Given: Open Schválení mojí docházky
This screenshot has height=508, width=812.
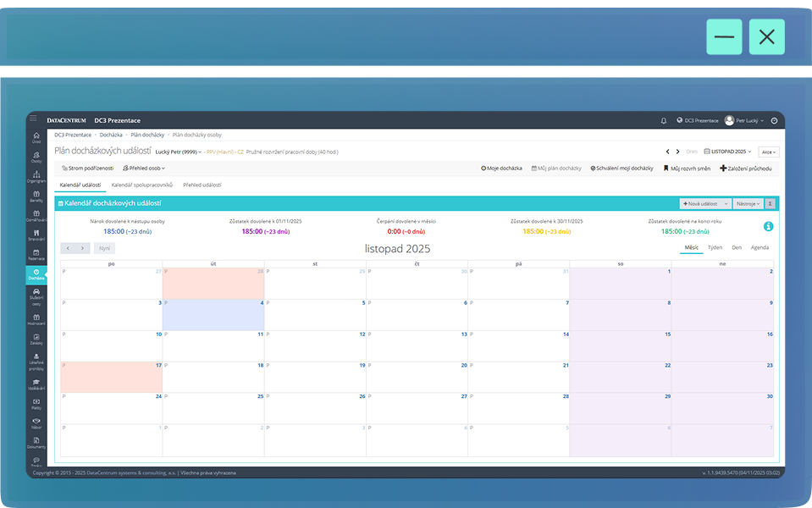Looking at the screenshot, I should 622,168.
